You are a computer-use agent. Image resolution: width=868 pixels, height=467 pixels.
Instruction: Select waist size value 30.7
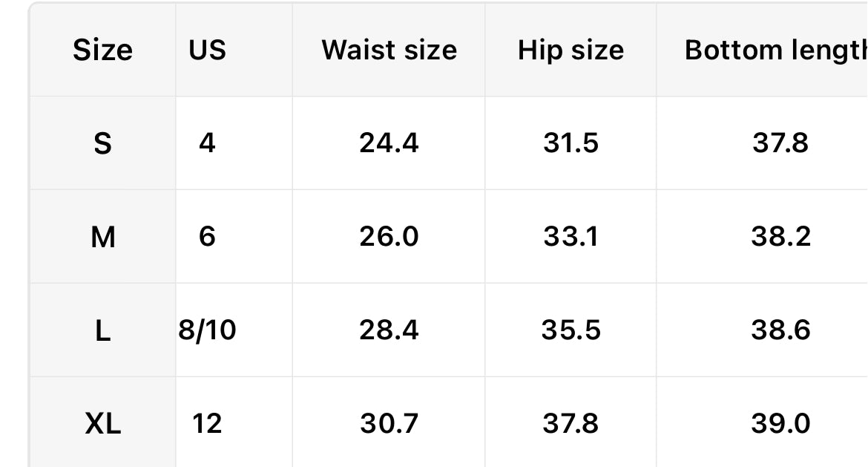pos(389,424)
